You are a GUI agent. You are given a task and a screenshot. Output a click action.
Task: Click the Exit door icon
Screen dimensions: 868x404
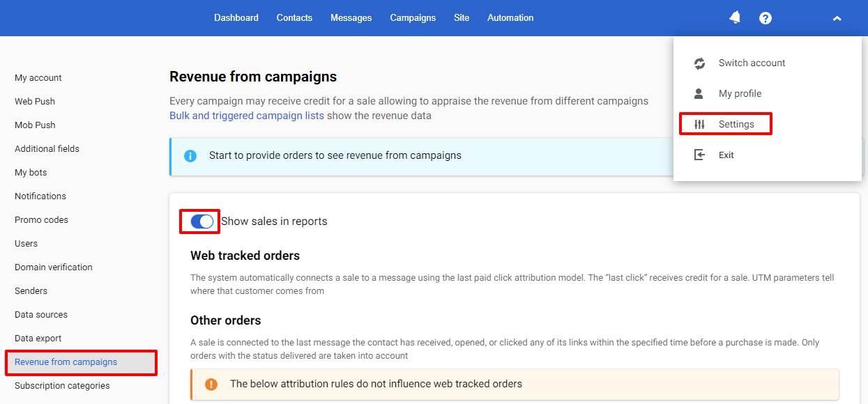pos(699,155)
